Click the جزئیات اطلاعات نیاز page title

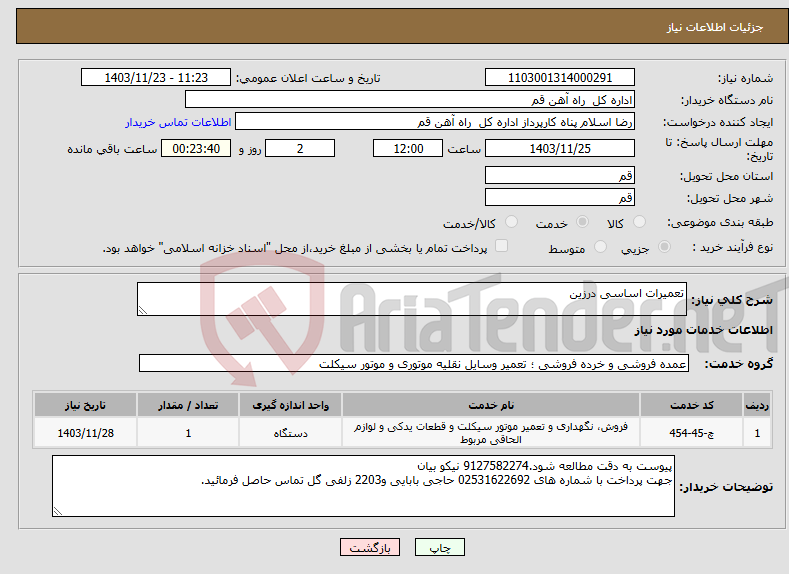[715, 27]
